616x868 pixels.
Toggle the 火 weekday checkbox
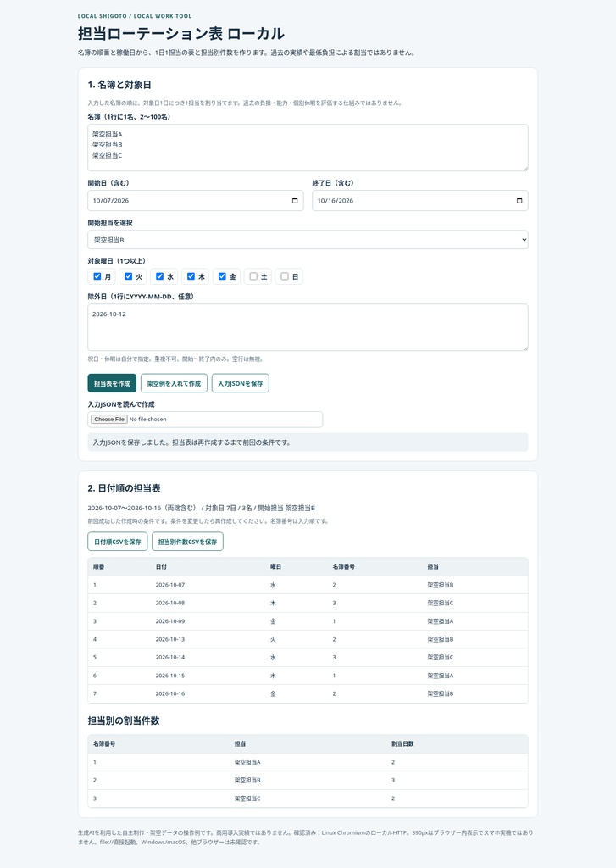129,276
